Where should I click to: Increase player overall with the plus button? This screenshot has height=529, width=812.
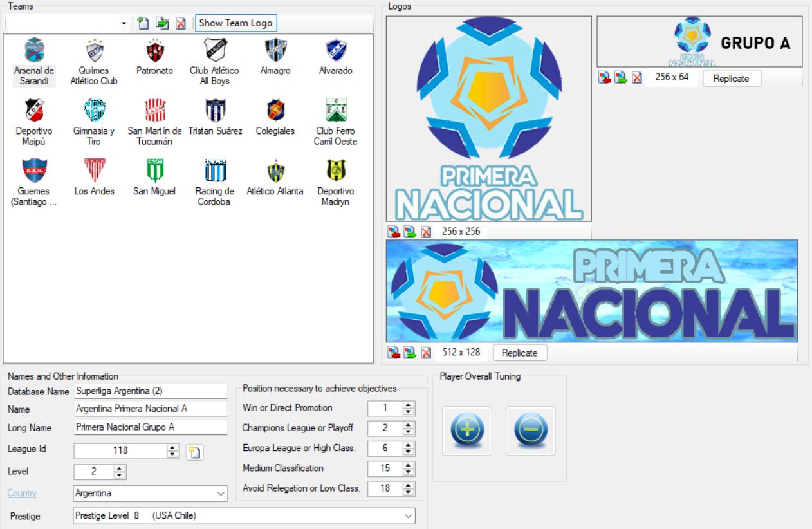coord(467,431)
